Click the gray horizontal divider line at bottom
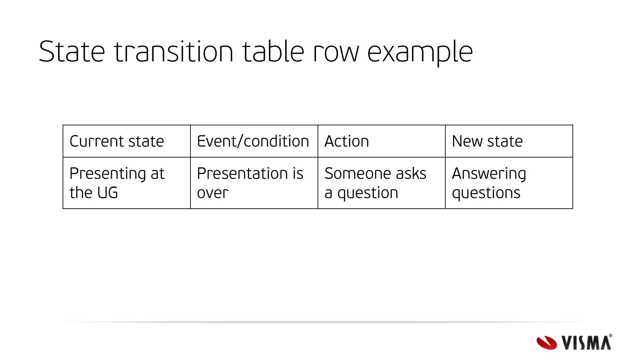644x362 pixels. [324, 322]
